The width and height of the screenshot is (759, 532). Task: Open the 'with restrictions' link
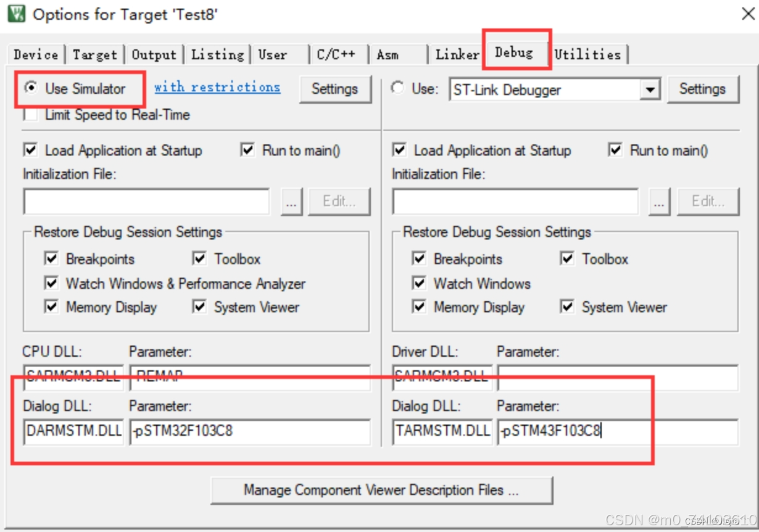pyautogui.click(x=217, y=87)
